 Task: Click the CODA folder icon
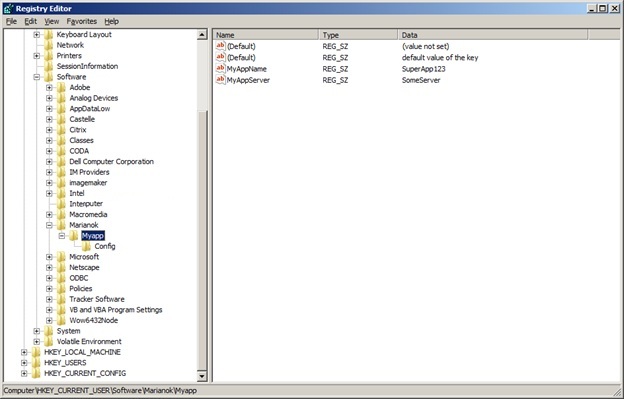61,151
